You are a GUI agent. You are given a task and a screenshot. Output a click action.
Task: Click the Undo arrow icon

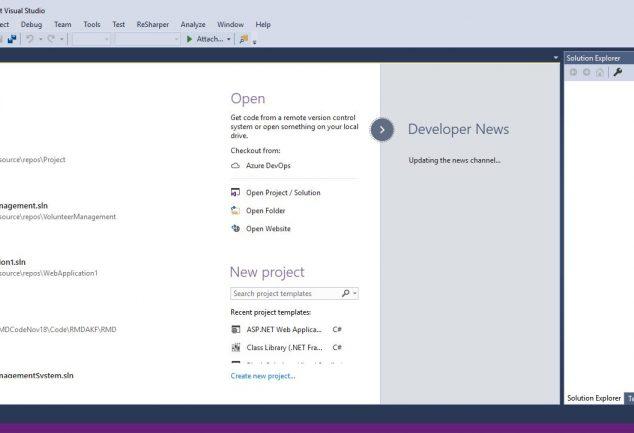point(30,39)
